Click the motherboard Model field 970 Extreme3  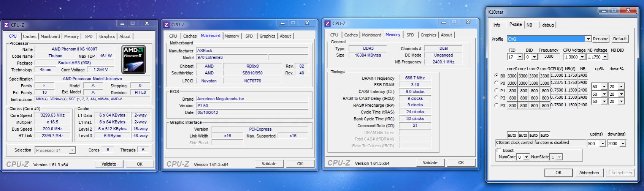point(232,58)
